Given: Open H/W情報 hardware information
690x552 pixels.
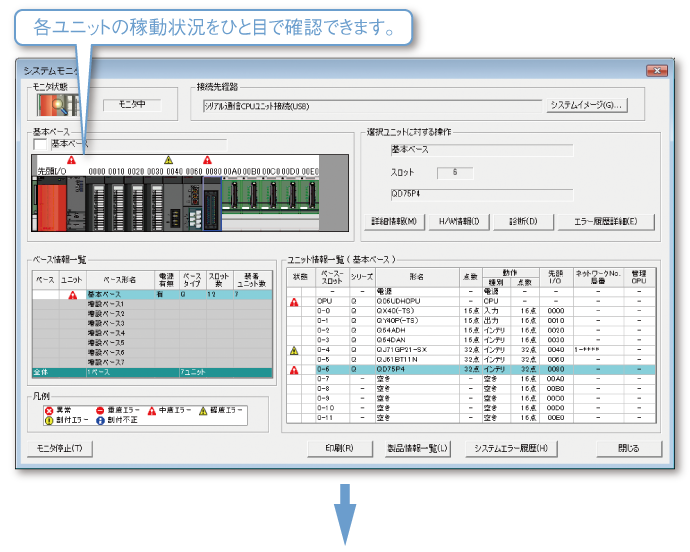Looking at the screenshot, I should pyautogui.click(x=459, y=221).
